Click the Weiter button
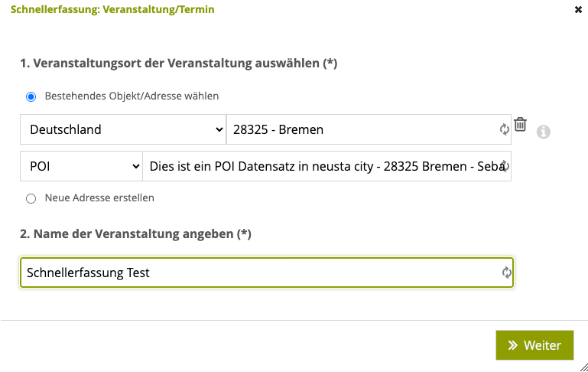The height and width of the screenshot is (372, 588). (x=534, y=345)
